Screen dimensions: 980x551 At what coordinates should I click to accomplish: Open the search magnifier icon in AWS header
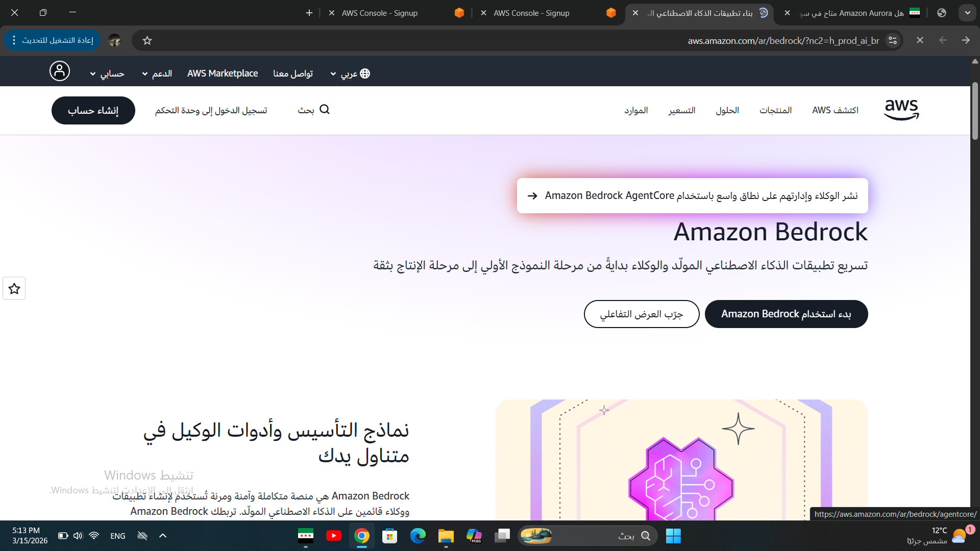325,110
